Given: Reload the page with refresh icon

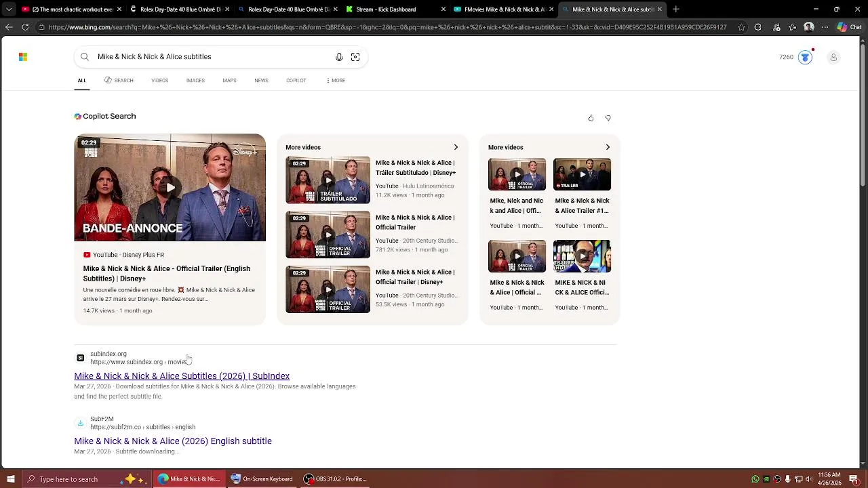Looking at the screenshot, I should pos(25,27).
